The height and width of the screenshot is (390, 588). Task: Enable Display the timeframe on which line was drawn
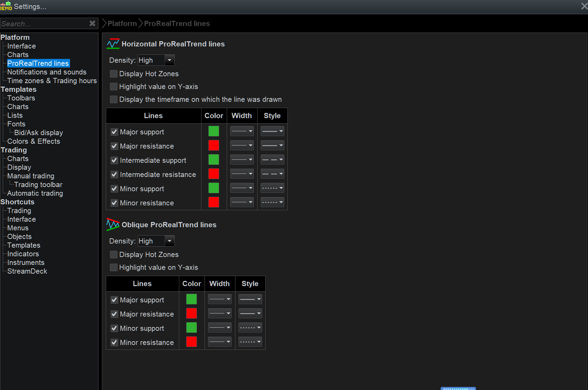coord(113,99)
